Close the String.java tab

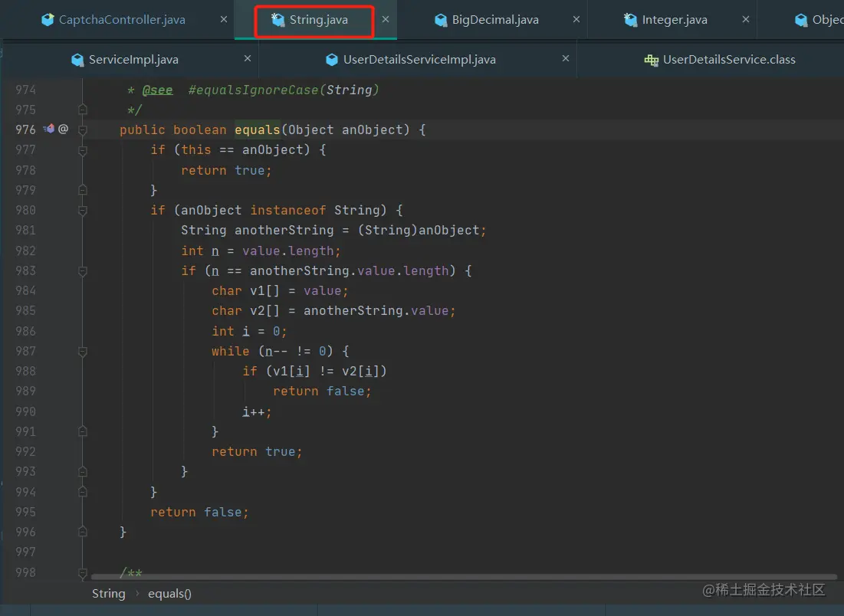pyautogui.click(x=386, y=19)
